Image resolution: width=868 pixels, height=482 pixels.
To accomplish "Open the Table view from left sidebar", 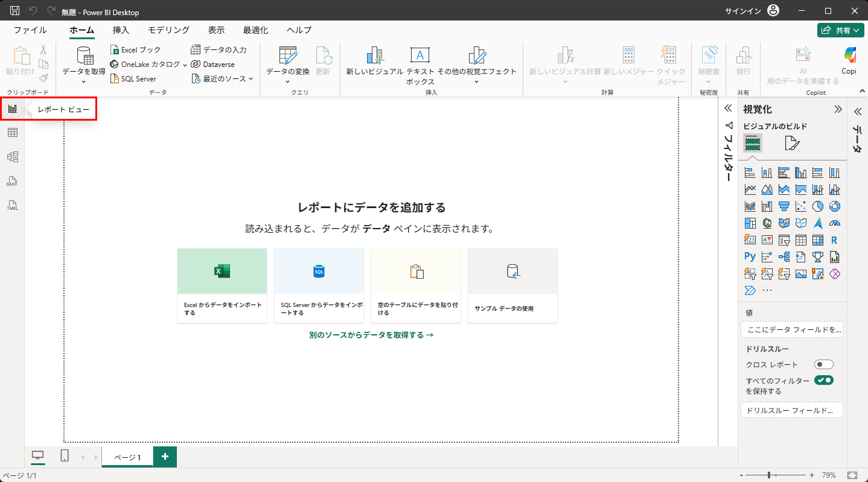I will coord(12,133).
